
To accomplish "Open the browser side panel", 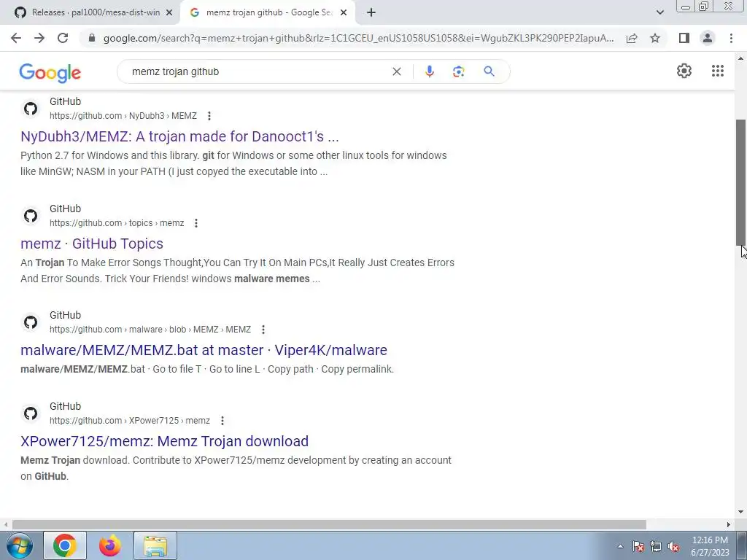I will 684,38.
